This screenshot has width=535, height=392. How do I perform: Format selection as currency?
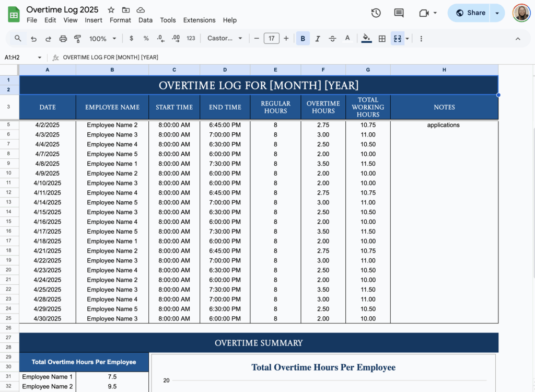(x=131, y=38)
